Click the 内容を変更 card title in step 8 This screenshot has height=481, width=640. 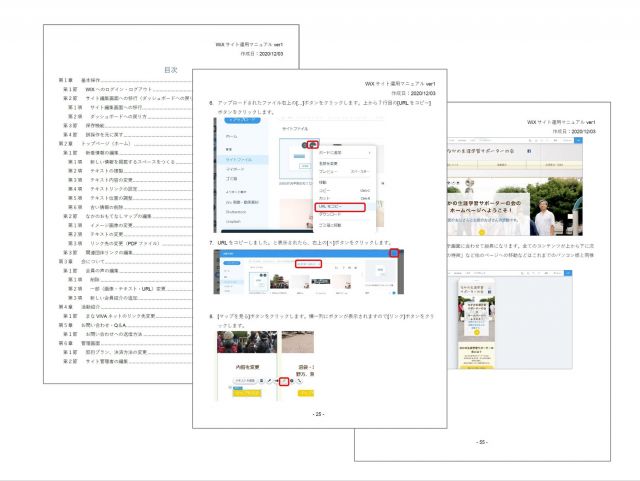(x=247, y=367)
